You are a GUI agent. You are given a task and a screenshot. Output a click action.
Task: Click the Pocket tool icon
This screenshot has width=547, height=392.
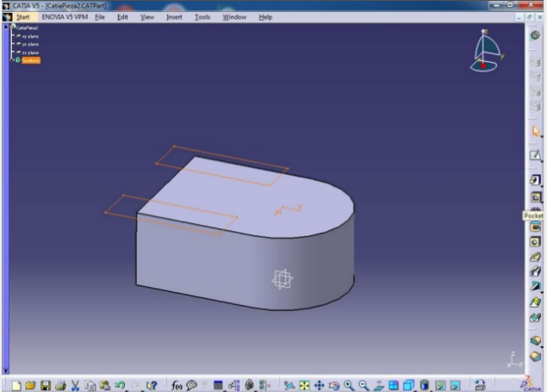pyautogui.click(x=536, y=197)
